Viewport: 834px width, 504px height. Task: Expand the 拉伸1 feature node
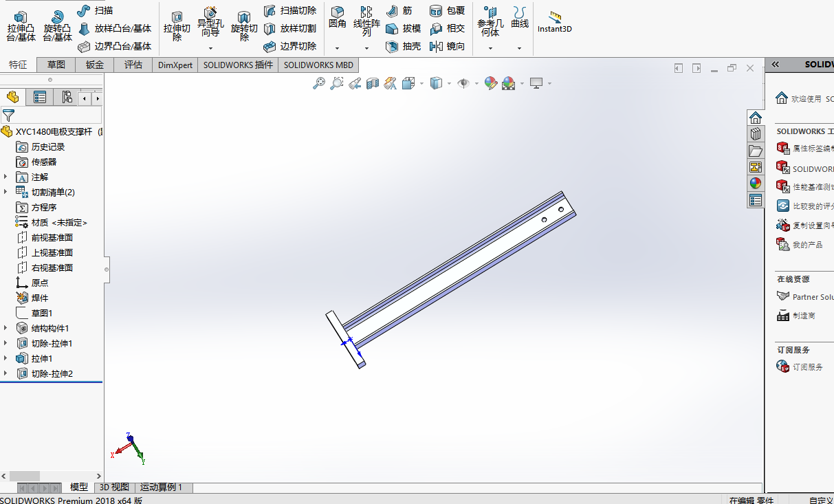pos(6,358)
